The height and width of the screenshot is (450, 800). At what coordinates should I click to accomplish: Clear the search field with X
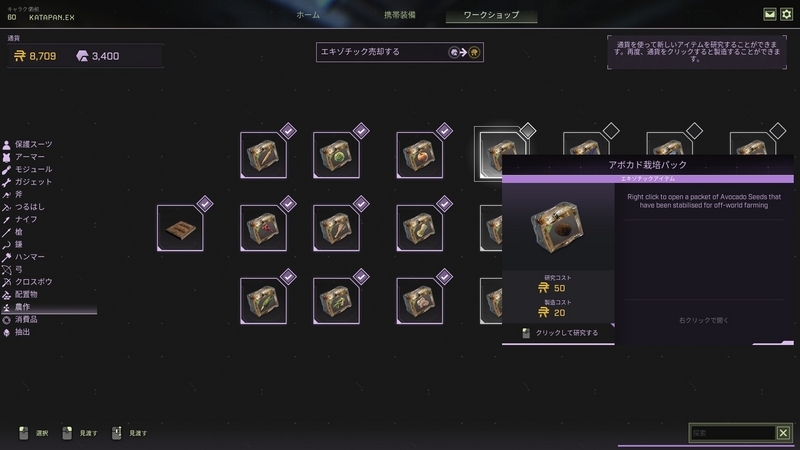(x=783, y=433)
